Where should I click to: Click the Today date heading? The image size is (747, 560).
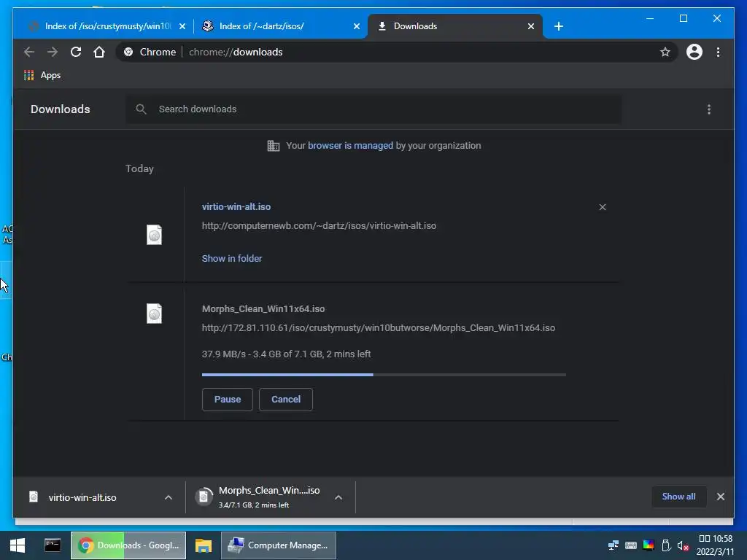click(139, 168)
